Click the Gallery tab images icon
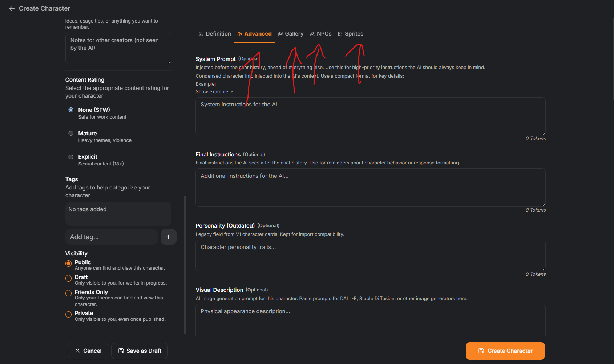 point(280,34)
